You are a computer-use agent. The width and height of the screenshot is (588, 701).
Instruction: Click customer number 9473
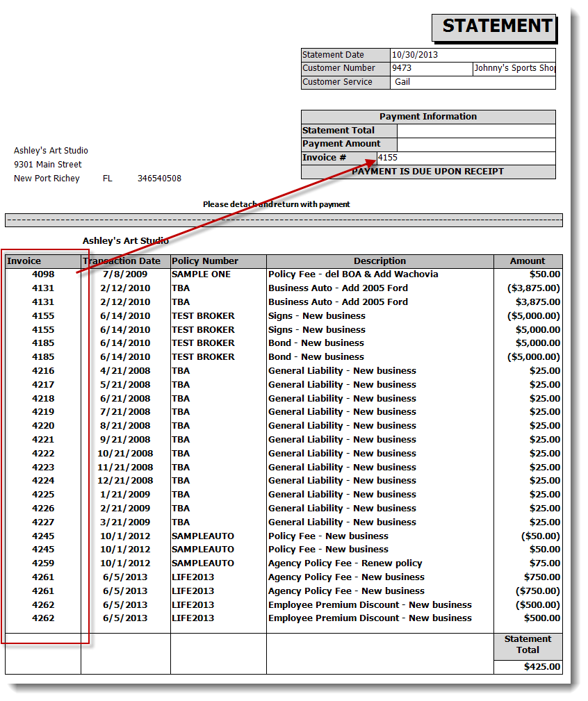(402, 68)
